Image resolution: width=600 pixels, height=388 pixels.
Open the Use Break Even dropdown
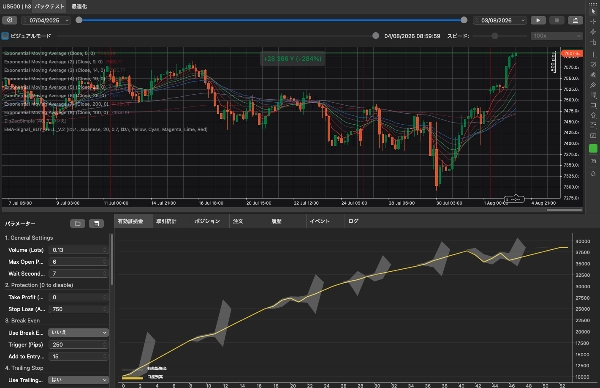click(78, 333)
